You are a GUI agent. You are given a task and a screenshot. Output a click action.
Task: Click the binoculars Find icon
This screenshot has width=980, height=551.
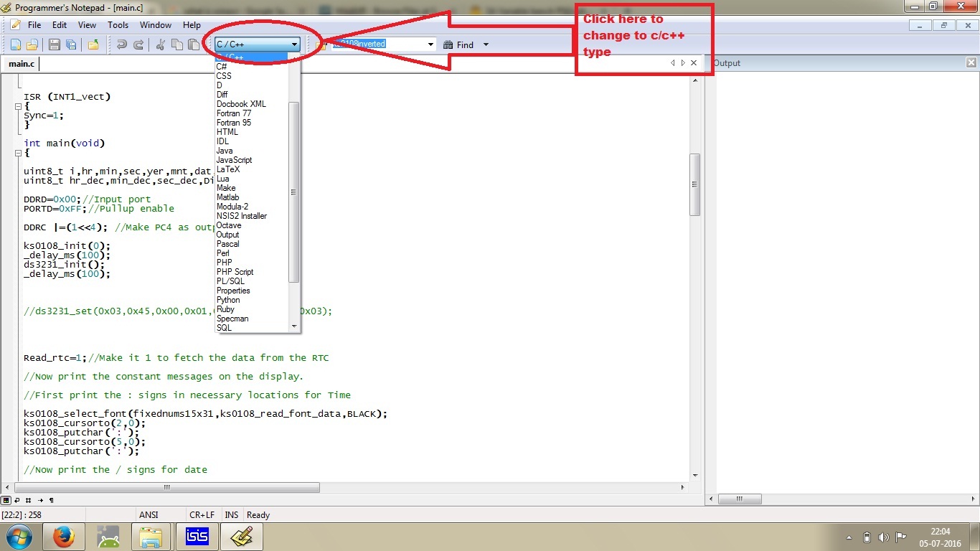(448, 44)
